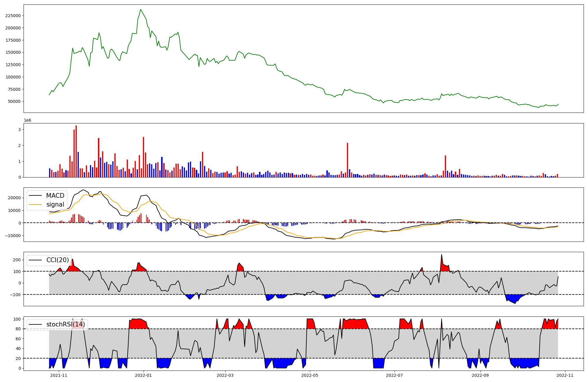588x382 pixels.
Task: Click the 225000 price axis tick label
Action: click(13, 16)
